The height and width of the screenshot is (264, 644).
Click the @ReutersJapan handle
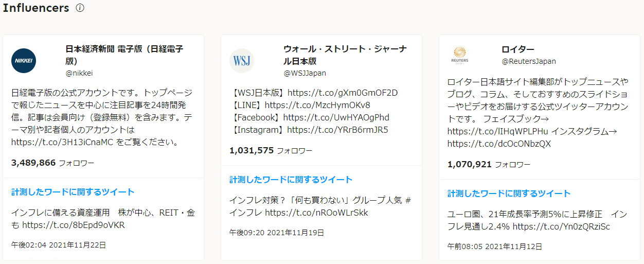click(529, 61)
